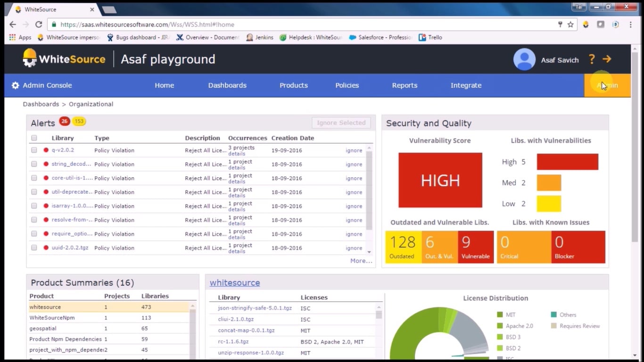Select the Reports menu item
Screen dimensions: 644x362
[x=405, y=85]
